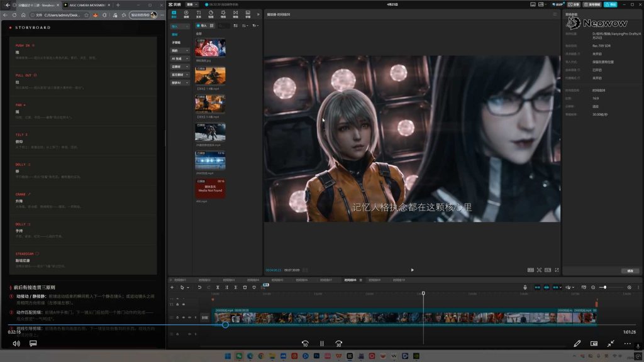Viewport: 644px width, 362px height.
Task: Open the Effects tab with the star icon
Action: click(x=223, y=14)
